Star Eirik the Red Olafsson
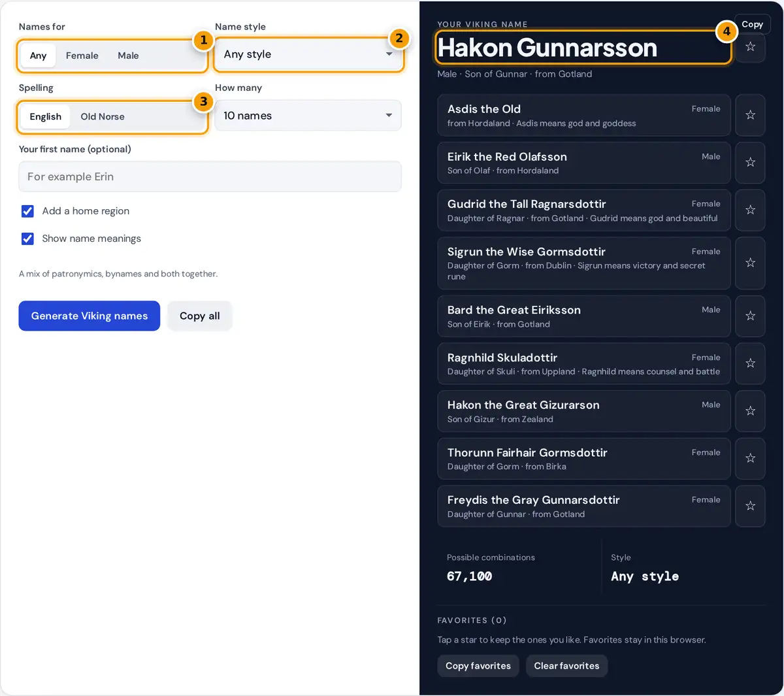This screenshot has height=696, width=784. coord(750,162)
